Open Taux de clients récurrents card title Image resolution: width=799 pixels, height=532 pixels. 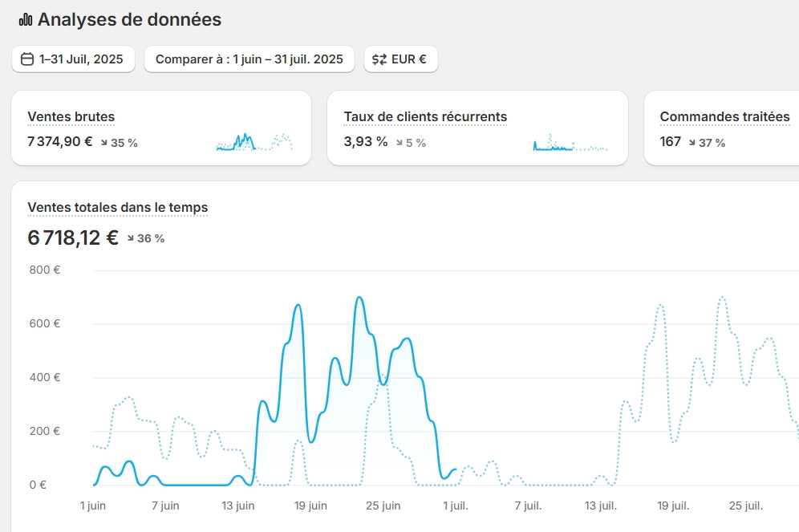[425, 116]
